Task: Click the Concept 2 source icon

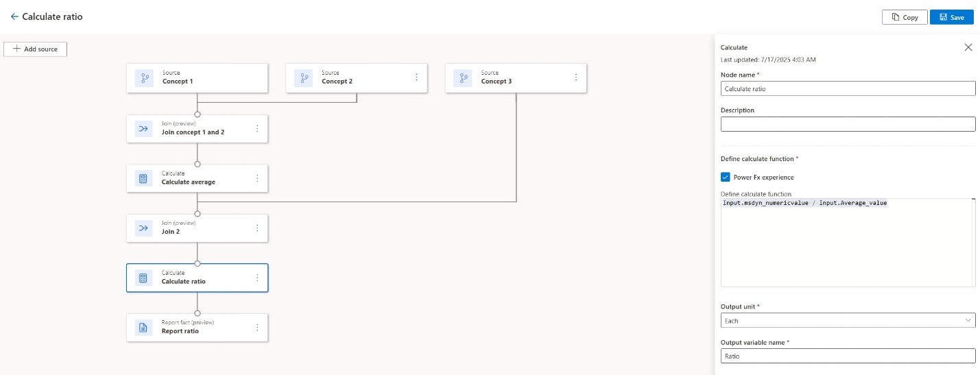Action: [x=303, y=78]
